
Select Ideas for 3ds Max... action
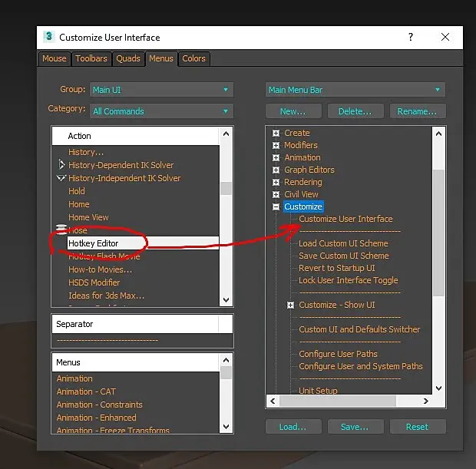tap(106, 296)
